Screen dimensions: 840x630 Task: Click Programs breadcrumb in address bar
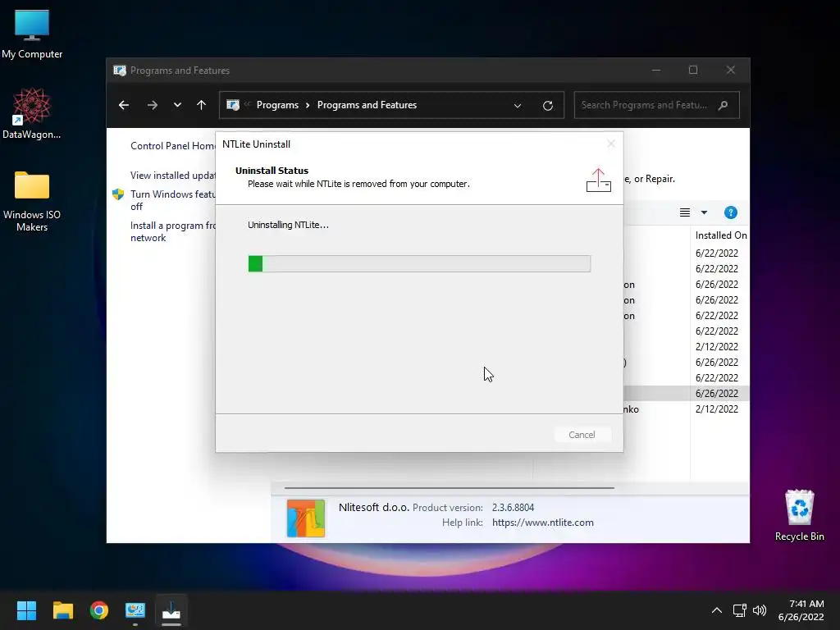[x=277, y=105]
